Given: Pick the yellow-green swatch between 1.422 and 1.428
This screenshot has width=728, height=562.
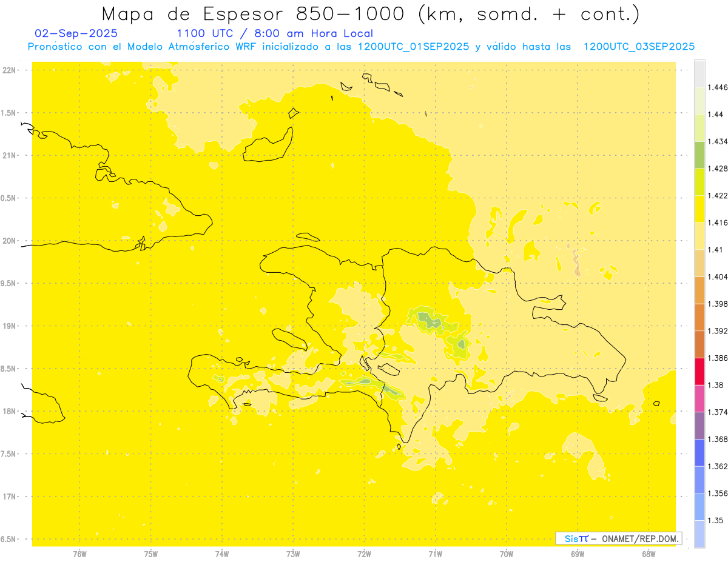Looking at the screenshot, I should (x=699, y=182).
